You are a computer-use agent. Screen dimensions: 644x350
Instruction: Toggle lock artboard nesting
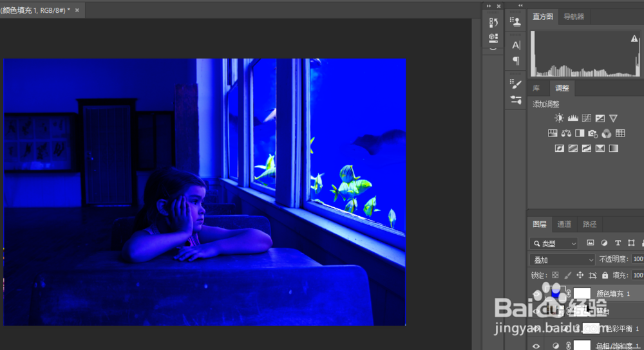click(x=592, y=275)
